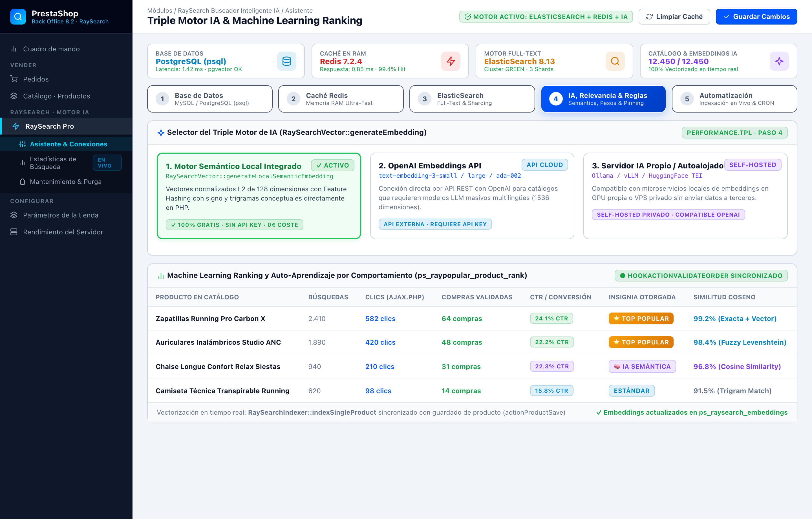Screen dimensions: 812x519
Task: Select the Motor Semántico Local Integrado engine
Action: pos(259,196)
